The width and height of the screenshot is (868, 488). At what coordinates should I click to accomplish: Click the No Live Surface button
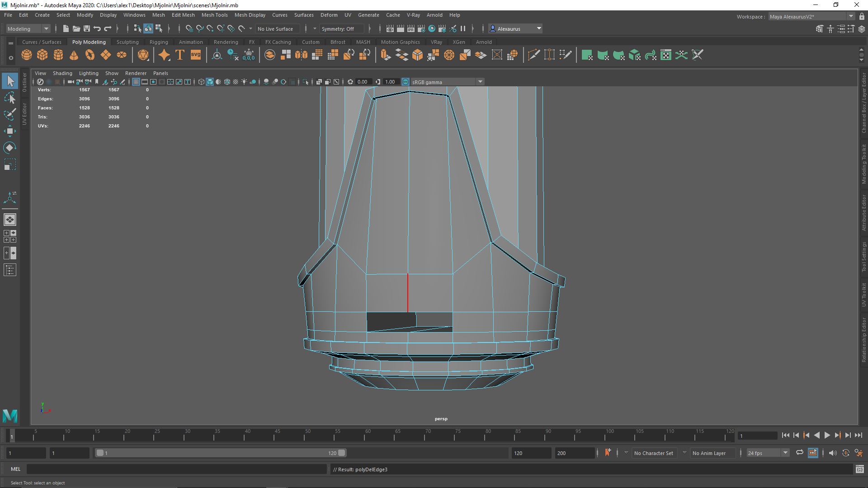pyautogui.click(x=277, y=28)
